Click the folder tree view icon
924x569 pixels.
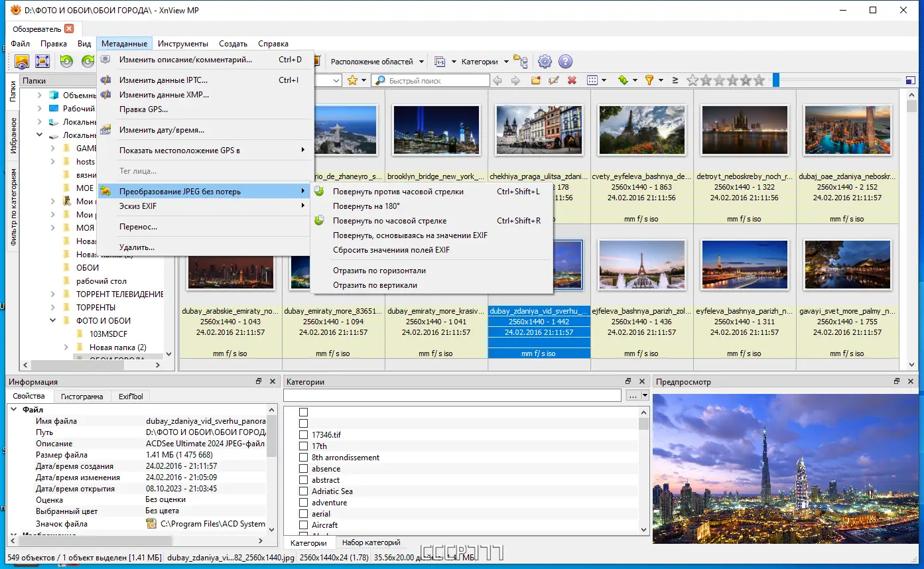521,62
